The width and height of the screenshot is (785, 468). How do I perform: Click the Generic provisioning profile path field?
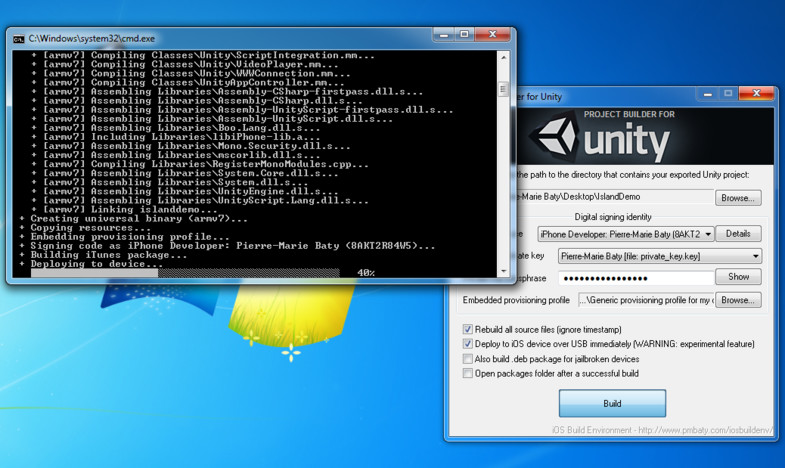coord(646,300)
